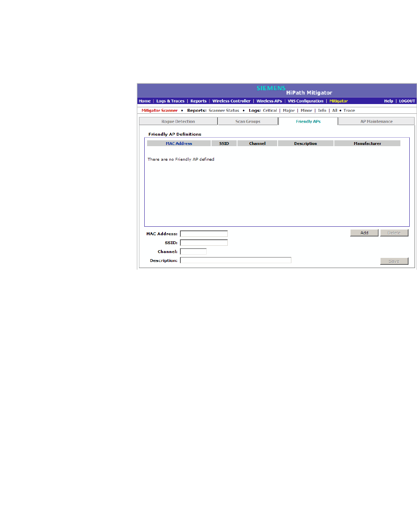The image size is (417, 532).
Task: Click 'There are no Friendly AP defined' text
Action: click(x=181, y=160)
